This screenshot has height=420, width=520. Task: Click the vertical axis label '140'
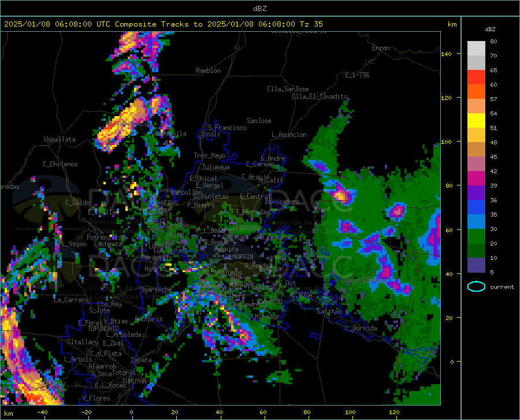coord(446,54)
